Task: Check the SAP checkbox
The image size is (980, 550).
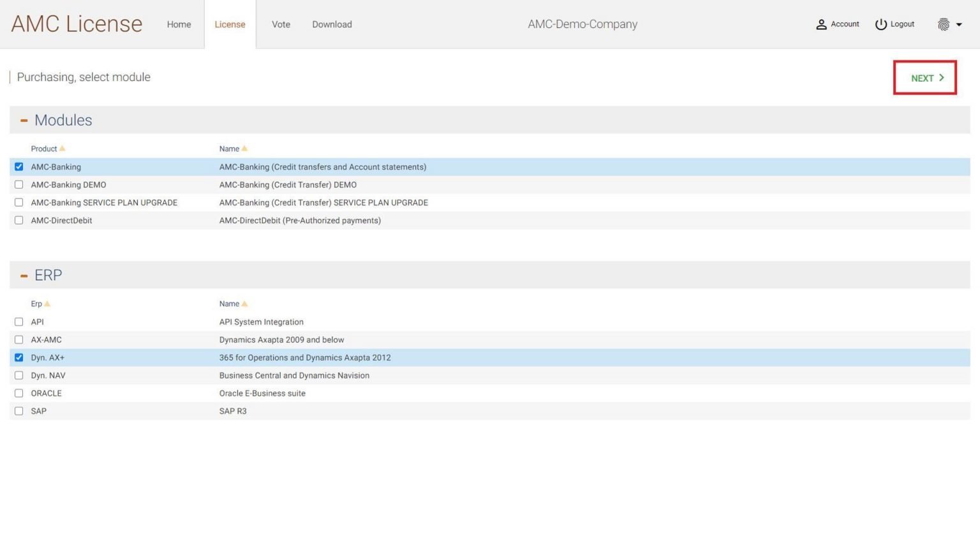Action: click(x=19, y=411)
